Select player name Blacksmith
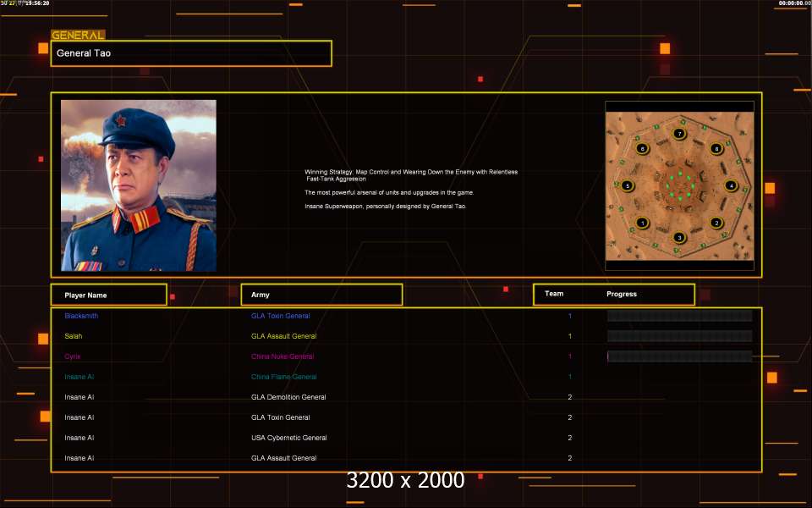This screenshot has height=508, width=812. [81, 316]
